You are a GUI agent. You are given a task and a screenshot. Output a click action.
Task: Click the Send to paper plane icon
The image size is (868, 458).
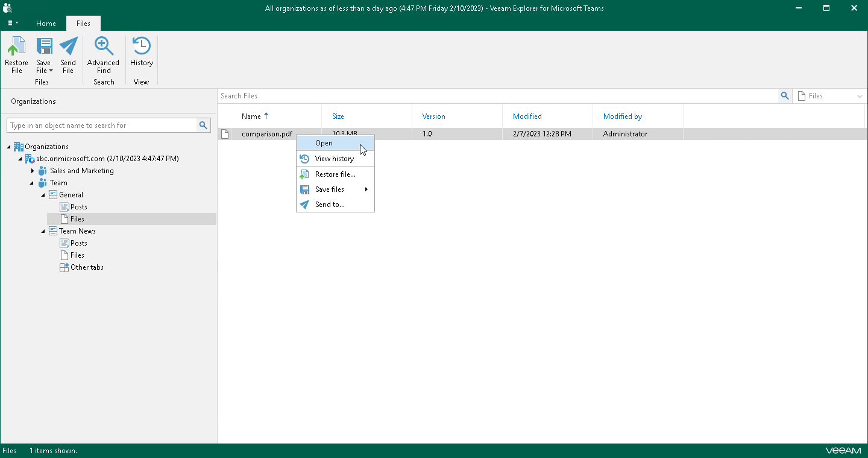tap(304, 205)
